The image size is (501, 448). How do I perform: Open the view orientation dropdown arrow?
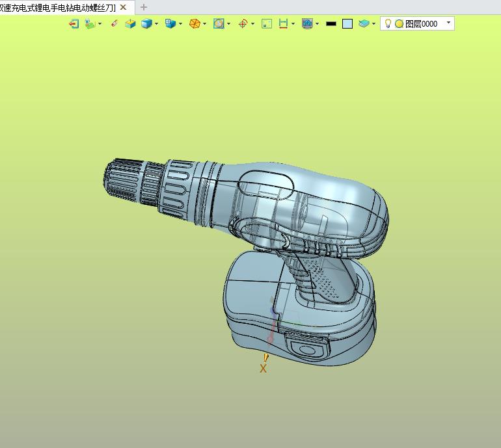180,23
